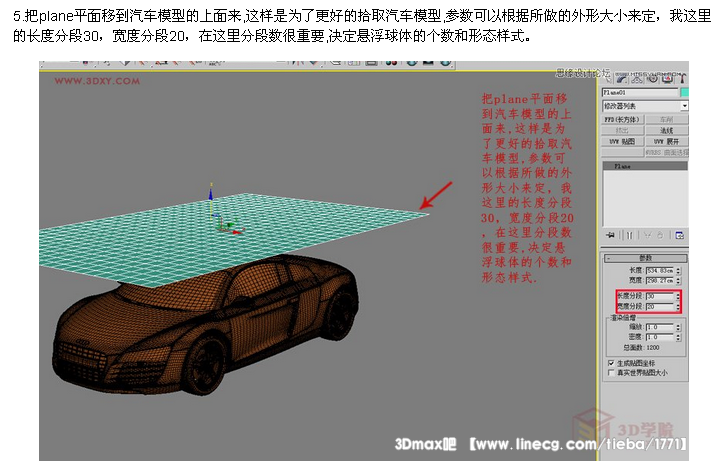The width and height of the screenshot is (716, 461).
Task: Click Make Unique icon under stack
Action: coord(648,235)
